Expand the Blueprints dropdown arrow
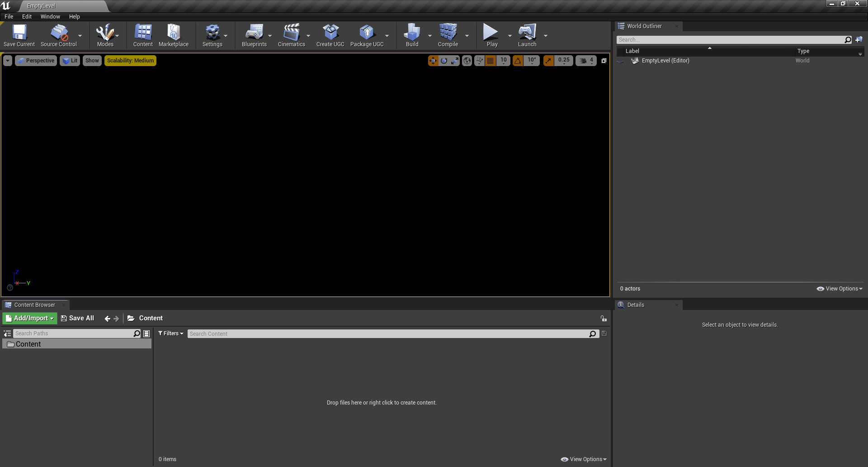This screenshot has width=868, height=467. 270,36
